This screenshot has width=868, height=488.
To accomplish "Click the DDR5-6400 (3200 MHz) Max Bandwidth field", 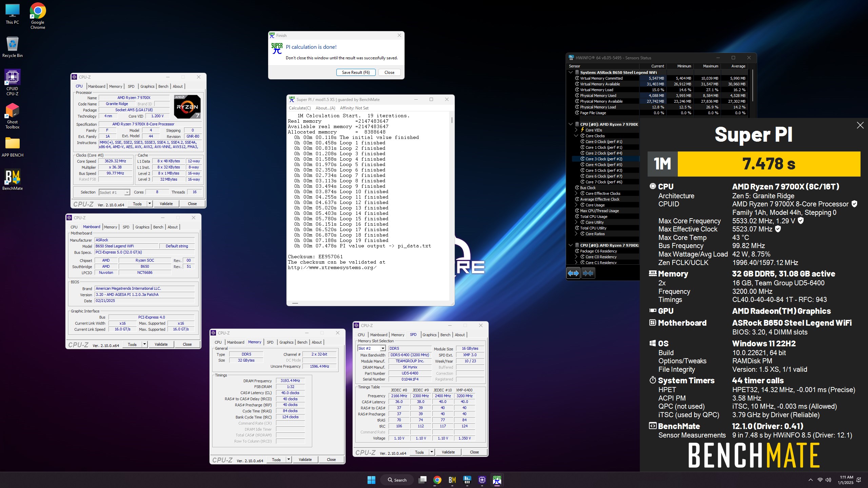I will pos(410,355).
